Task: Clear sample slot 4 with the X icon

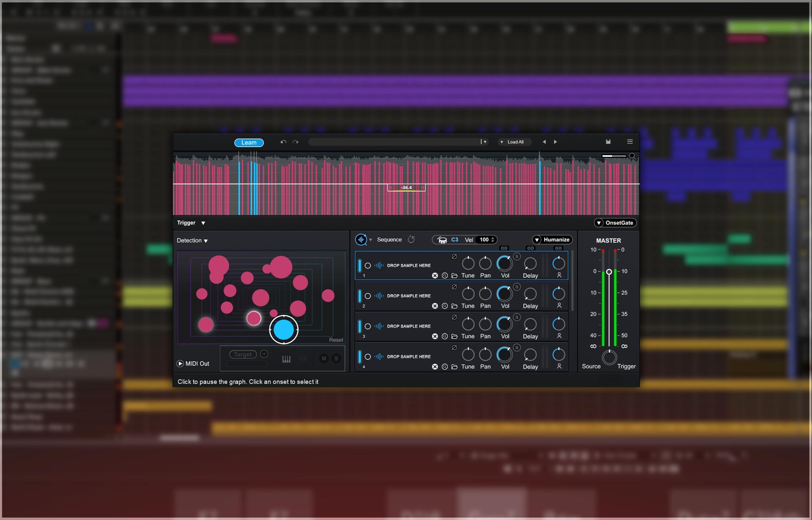Action: [435, 367]
